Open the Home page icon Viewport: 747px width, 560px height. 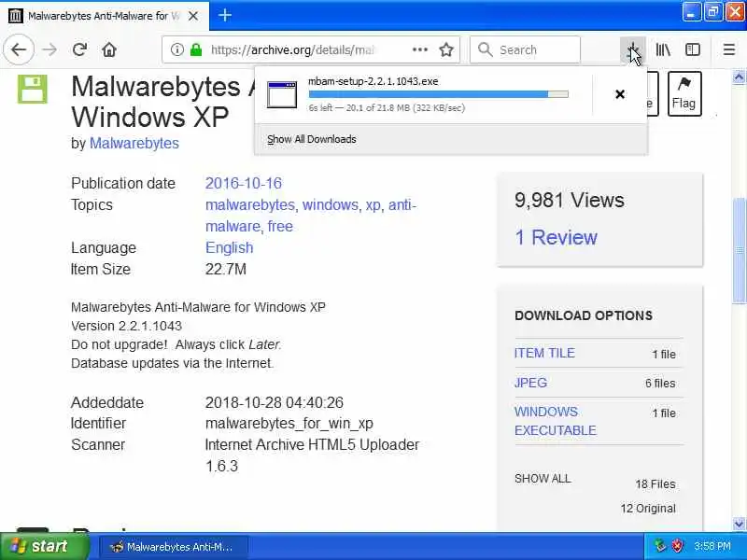[x=109, y=49]
